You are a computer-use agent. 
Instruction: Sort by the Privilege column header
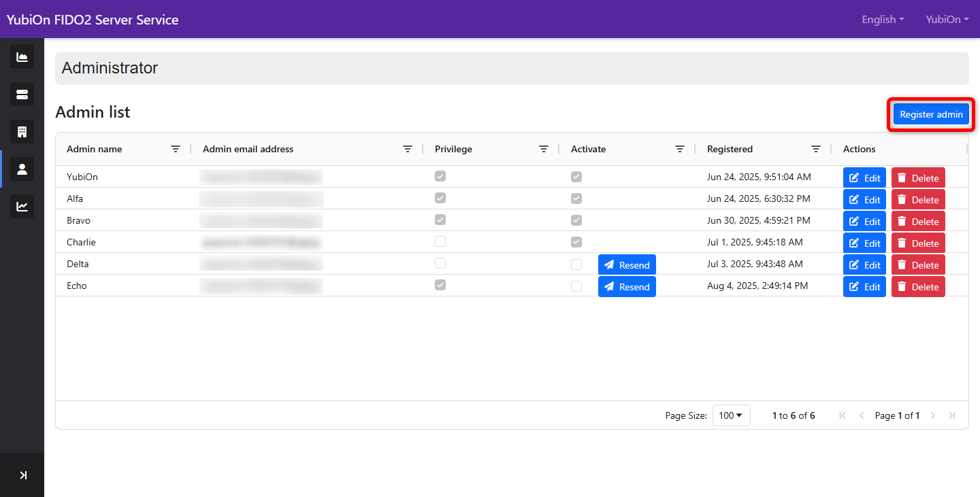point(453,149)
